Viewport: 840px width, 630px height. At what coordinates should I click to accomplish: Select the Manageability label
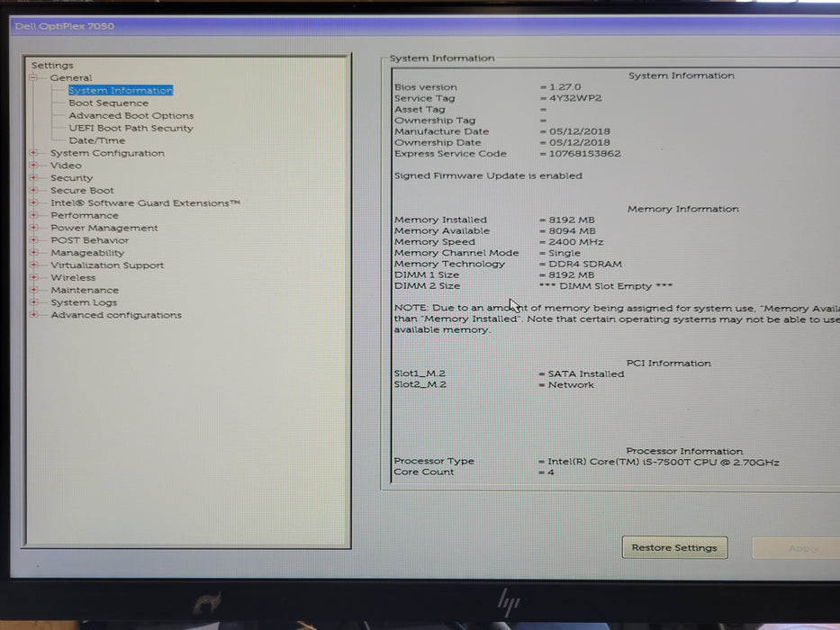pos(87,253)
